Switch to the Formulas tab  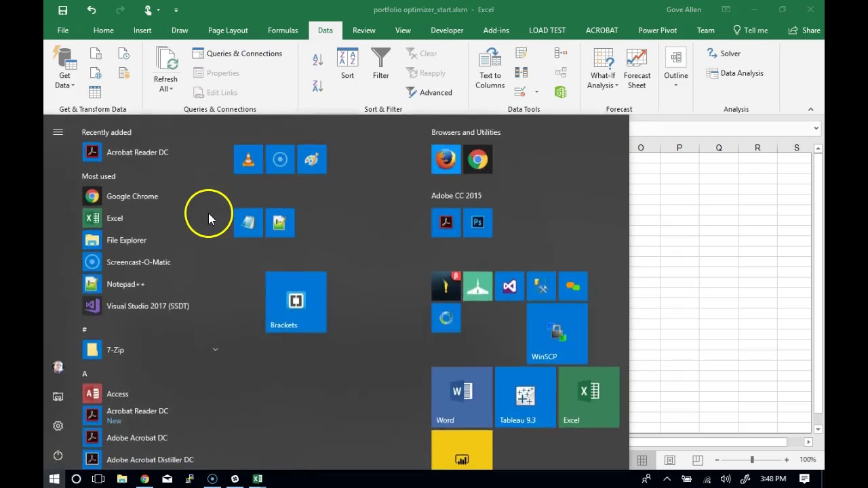(x=283, y=30)
